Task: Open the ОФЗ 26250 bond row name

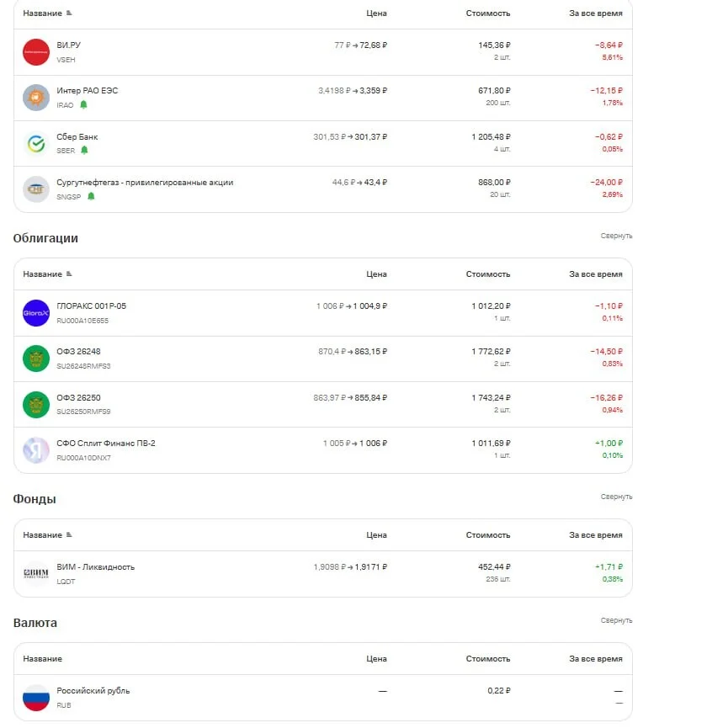Action: [78, 398]
